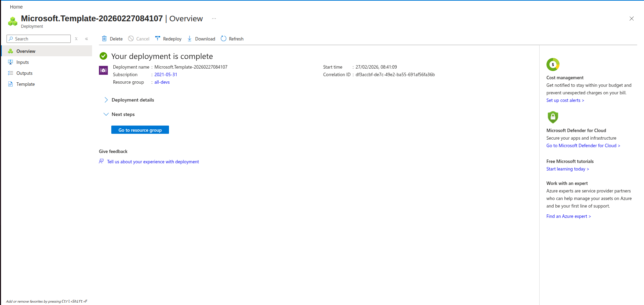Open the 2021-05-31 subscription link
This screenshot has width=644, height=305.
tap(166, 74)
